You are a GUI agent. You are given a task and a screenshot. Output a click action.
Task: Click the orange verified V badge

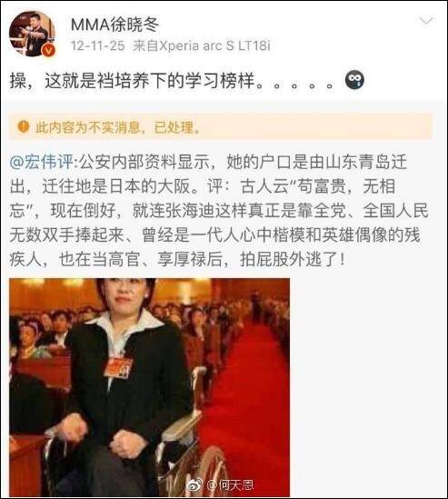49,50
